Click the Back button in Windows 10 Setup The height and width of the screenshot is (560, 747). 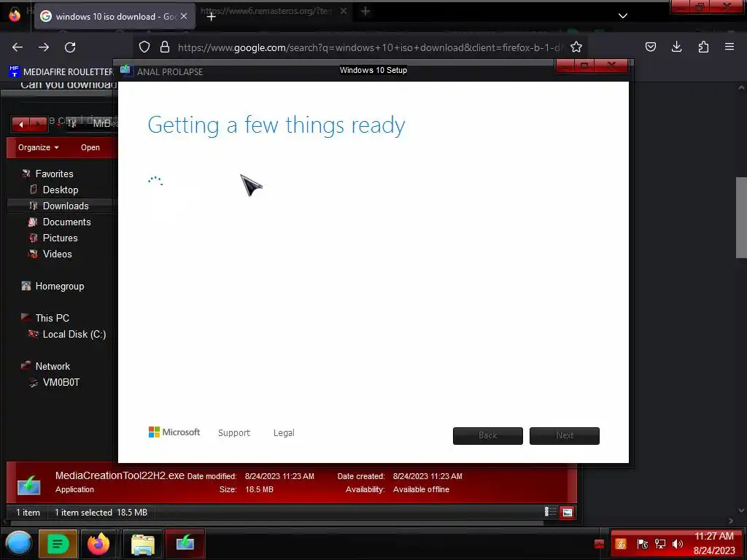(x=488, y=436)
